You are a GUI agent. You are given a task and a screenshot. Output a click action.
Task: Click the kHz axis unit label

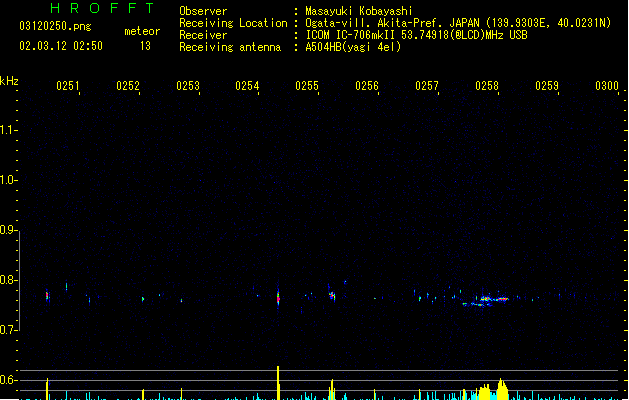tap(9, 81)
